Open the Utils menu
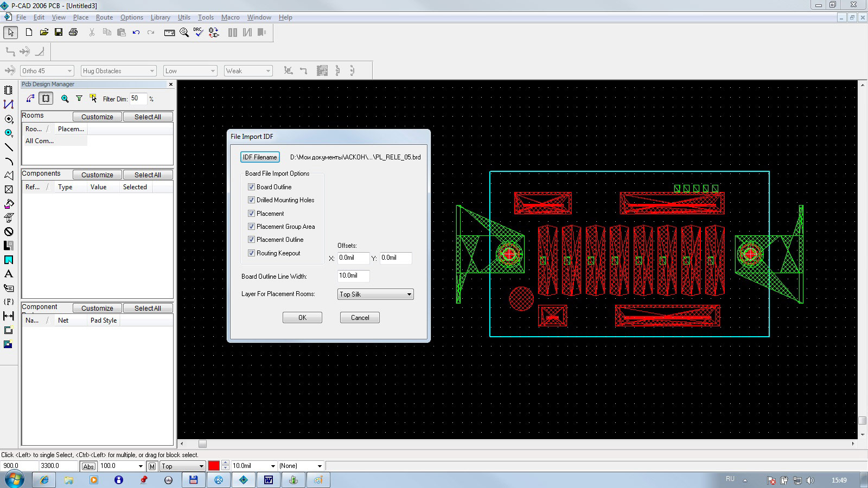The image size is (868, 488). [184, 17]
